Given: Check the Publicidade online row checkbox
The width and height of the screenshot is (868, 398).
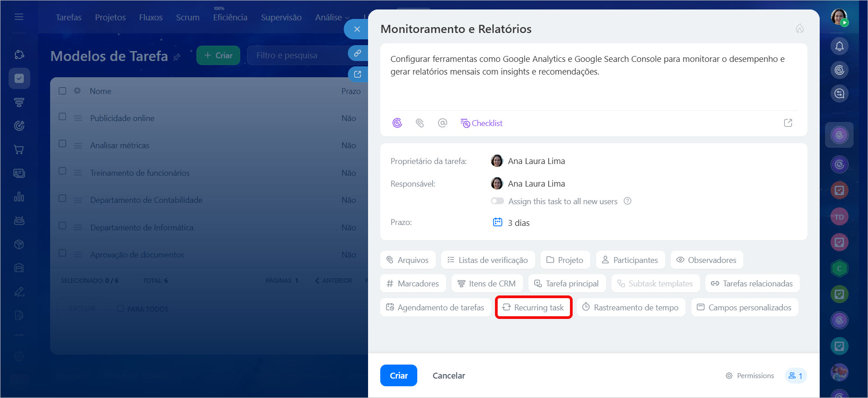Looking at the screenshot, I should click(x=63, y=117).
